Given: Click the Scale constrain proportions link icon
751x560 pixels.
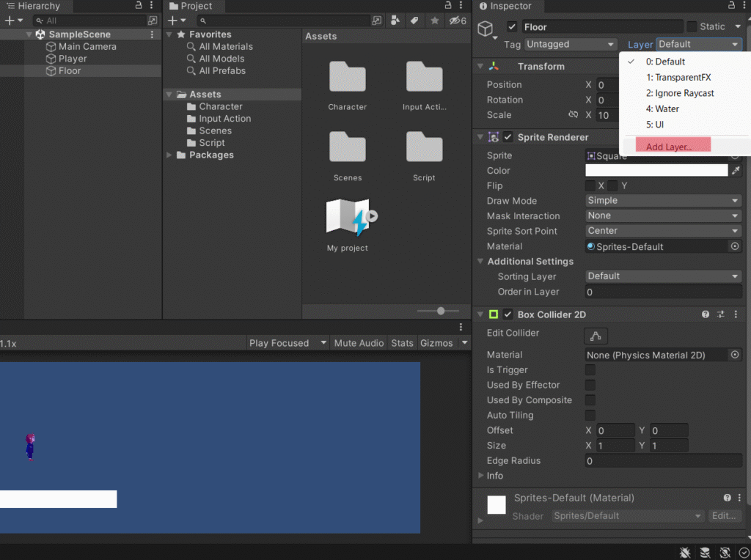Looking at the screenshot, I should coord(574,115).
